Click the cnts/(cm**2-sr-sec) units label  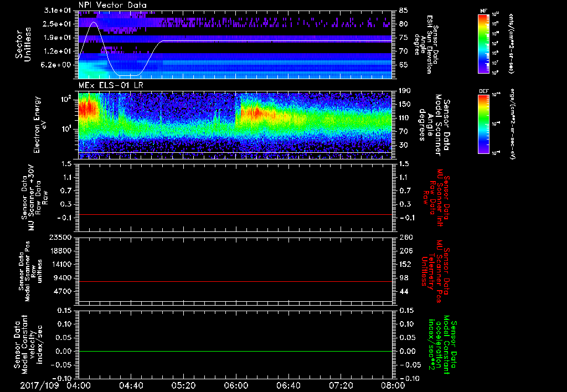511,43
